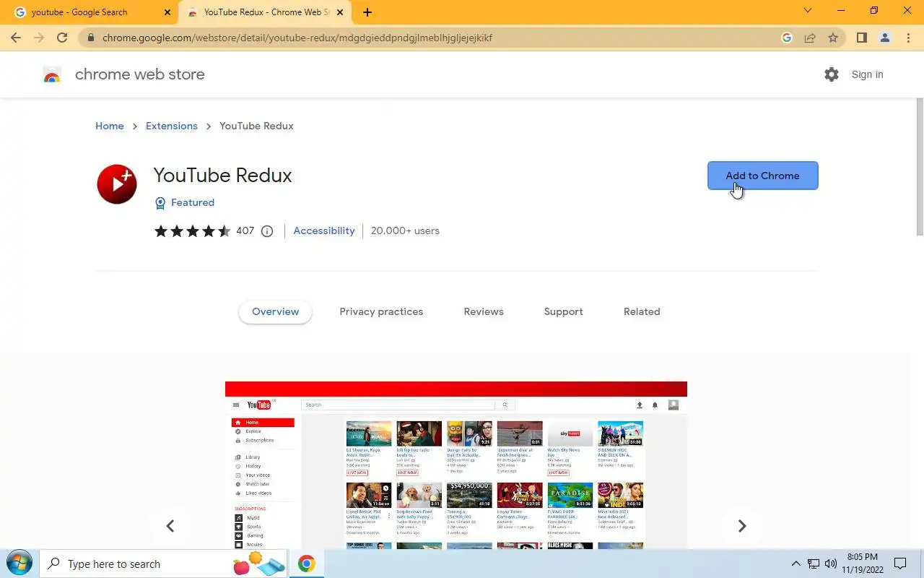The width and height of the screenshot is (924, 578).
Task: Select the Overview tab
Action: pyautogui.click(x=275, y=311)
